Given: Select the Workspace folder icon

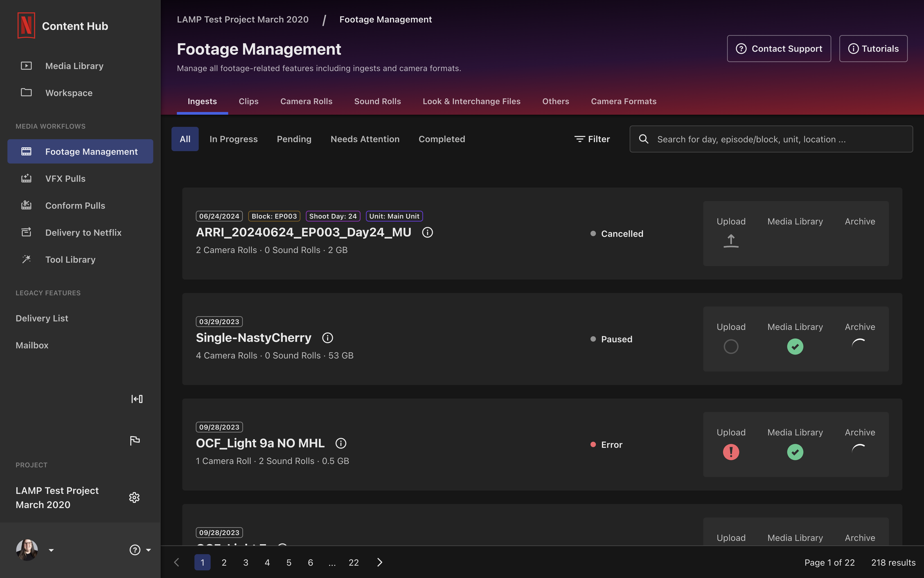Looking at the screenshot, I should click(x=26, y=92).
